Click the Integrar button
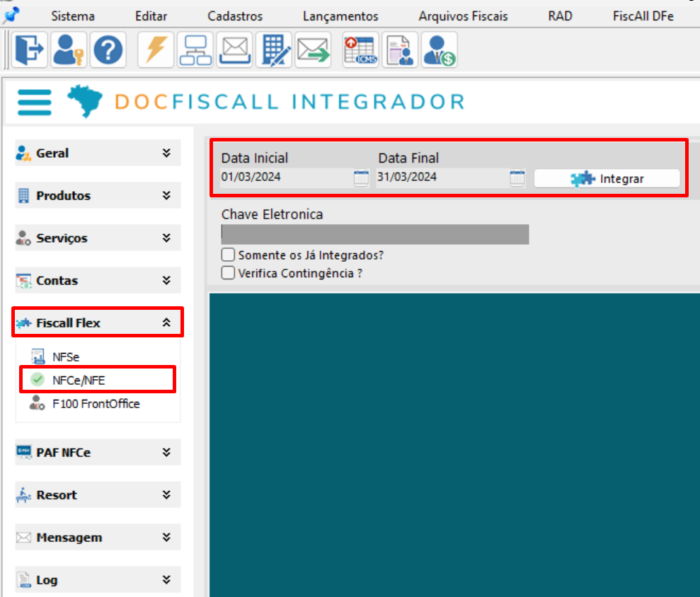Screen dimensions: 700x597 coord(607,178)
